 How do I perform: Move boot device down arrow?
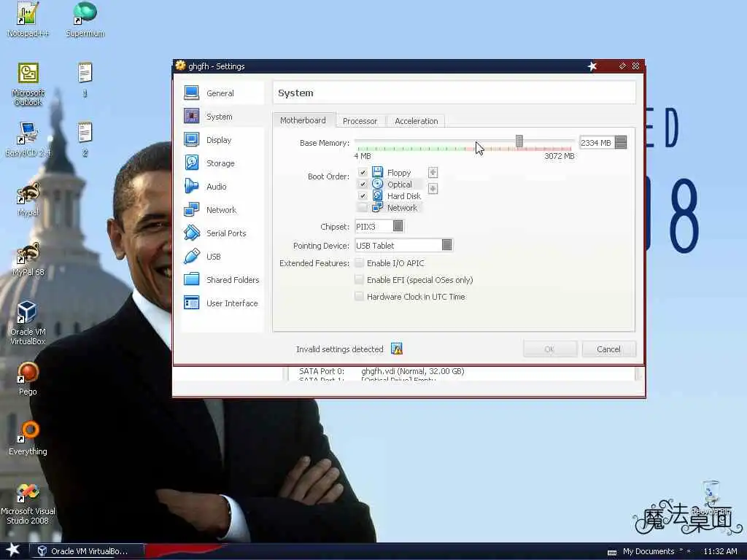coord(433,189)
